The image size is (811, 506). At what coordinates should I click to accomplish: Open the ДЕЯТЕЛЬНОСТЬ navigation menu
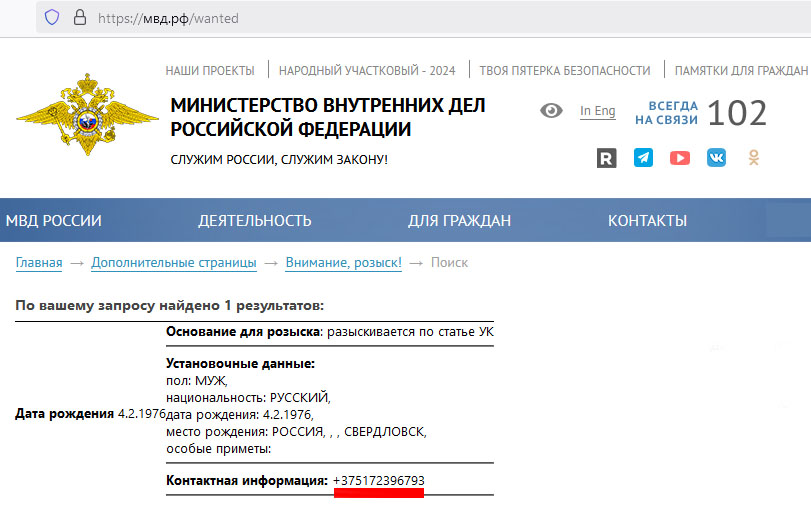pyautogui.click(x=255, y=220)
